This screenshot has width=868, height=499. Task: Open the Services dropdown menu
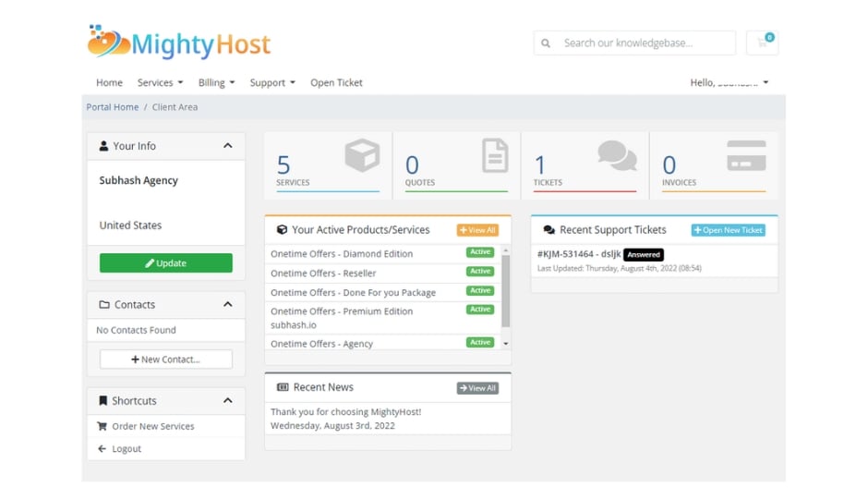tap(160, 82)
